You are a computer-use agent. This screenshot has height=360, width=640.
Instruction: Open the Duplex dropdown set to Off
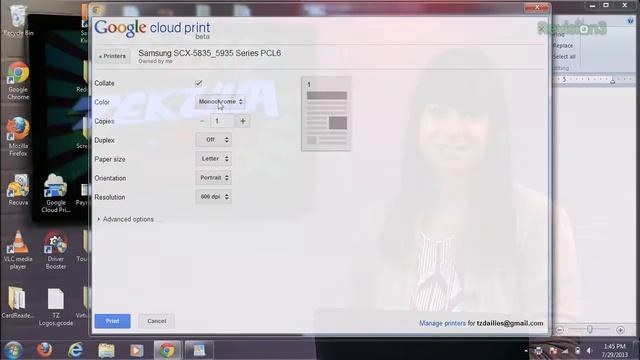tap(214, 140)
